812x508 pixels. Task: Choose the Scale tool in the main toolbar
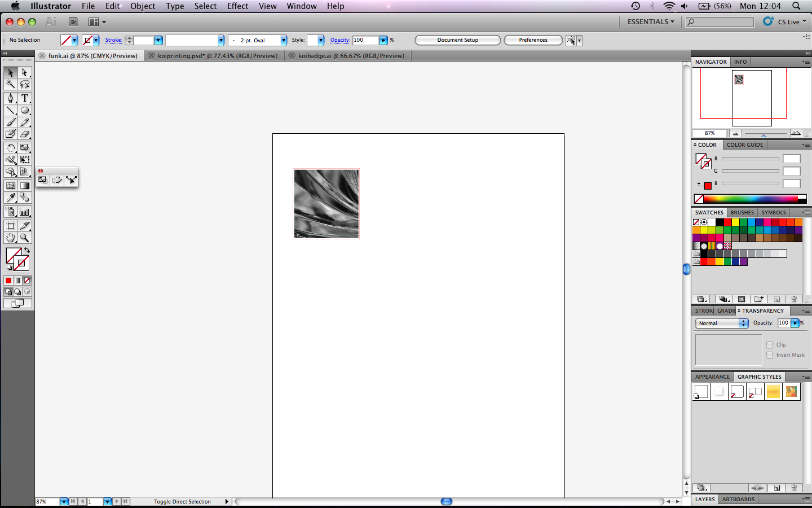click(x=24, y=148)
